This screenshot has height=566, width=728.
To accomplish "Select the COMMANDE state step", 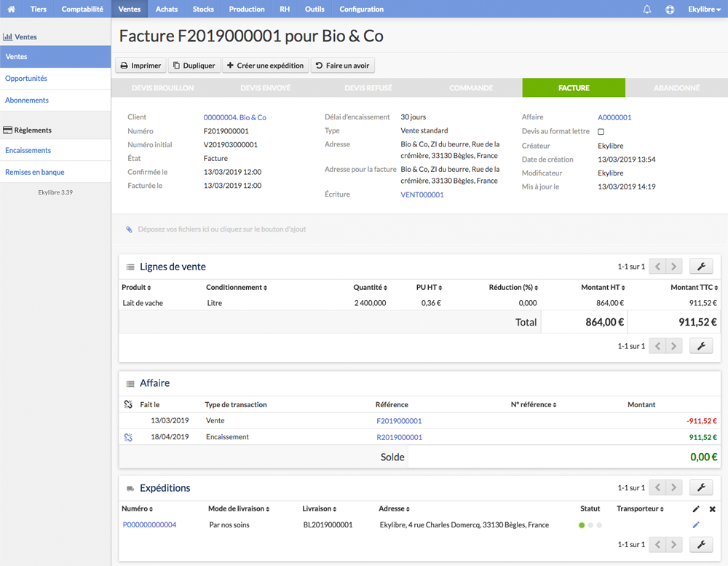I will (471, 88).
